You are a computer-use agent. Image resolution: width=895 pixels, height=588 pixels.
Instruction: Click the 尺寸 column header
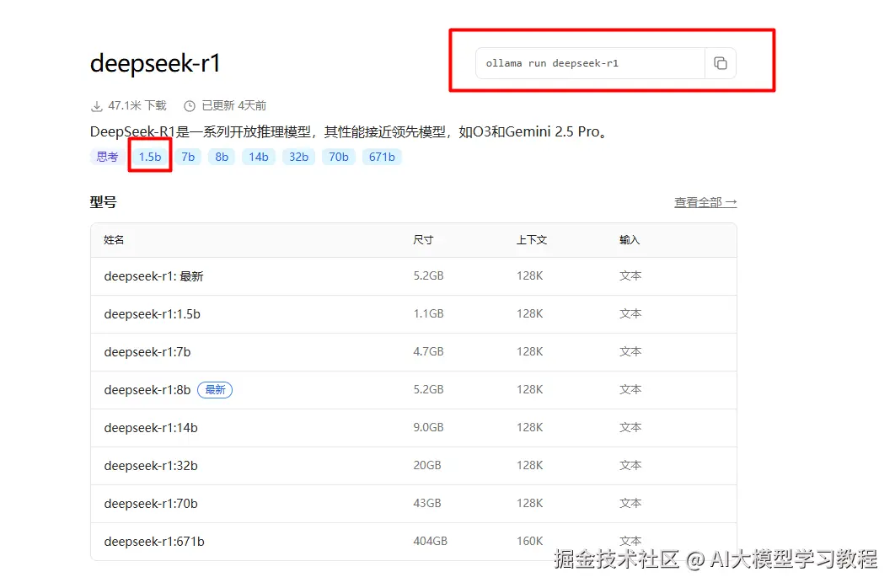(x=423, y=240)
